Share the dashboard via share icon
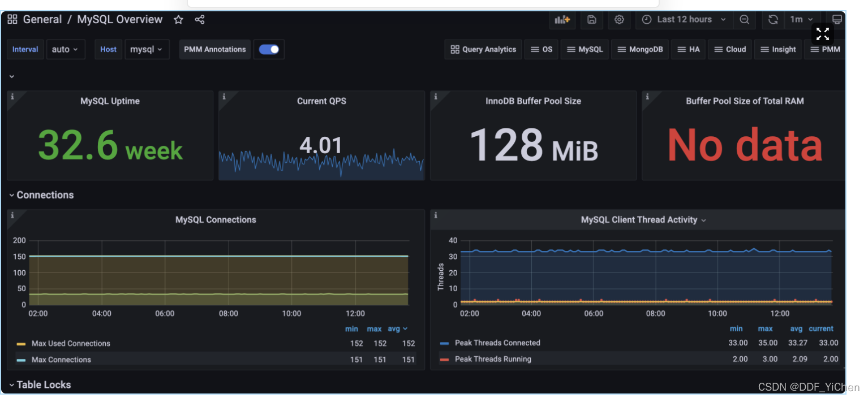 (199, 20)
